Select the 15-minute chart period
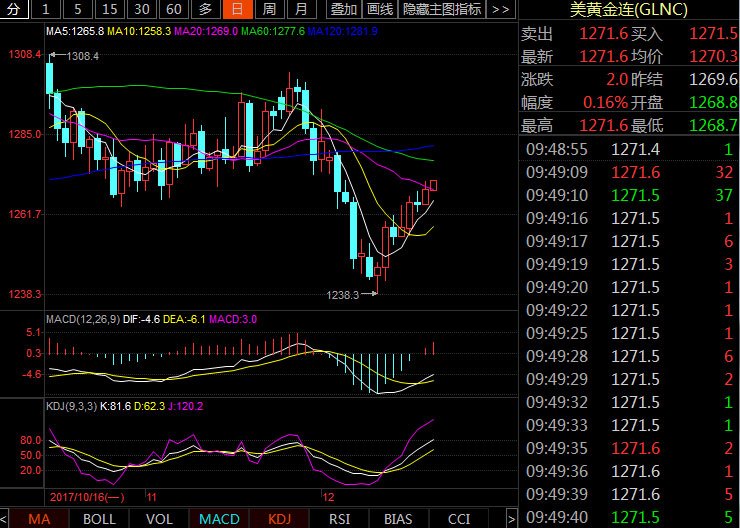This screenshot has width=740, height=528. click(109, 9)
